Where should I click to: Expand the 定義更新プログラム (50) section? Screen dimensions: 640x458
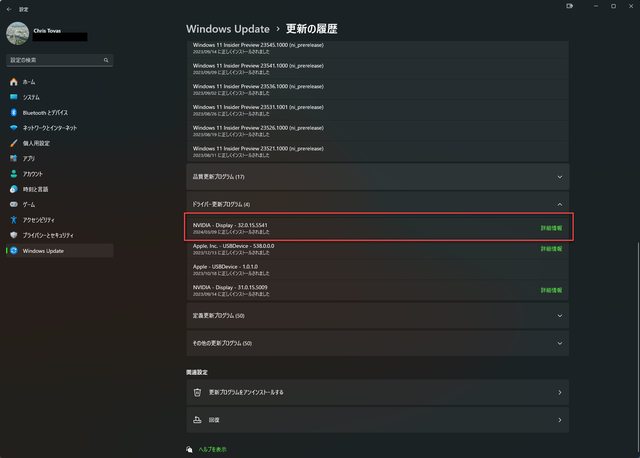[377, 316]
